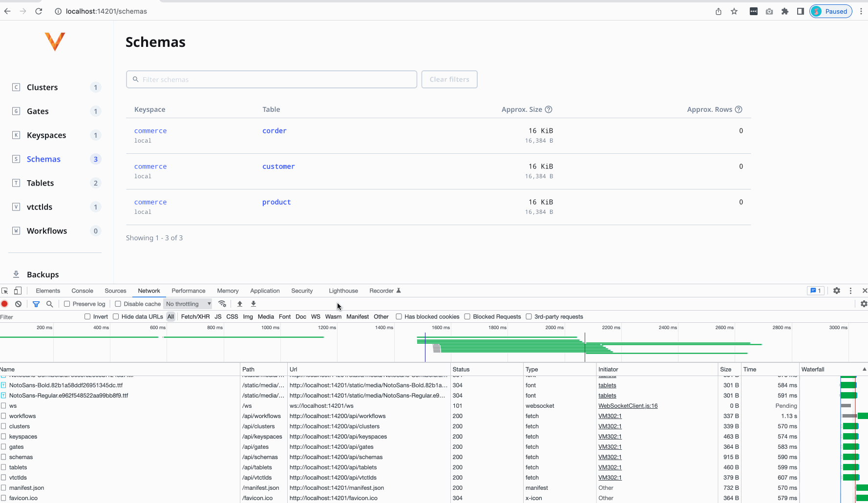The width and height of the screenshot is (868, 503).
Task: Click the Gates sidebar icon
Action: [x=16, y=111]
